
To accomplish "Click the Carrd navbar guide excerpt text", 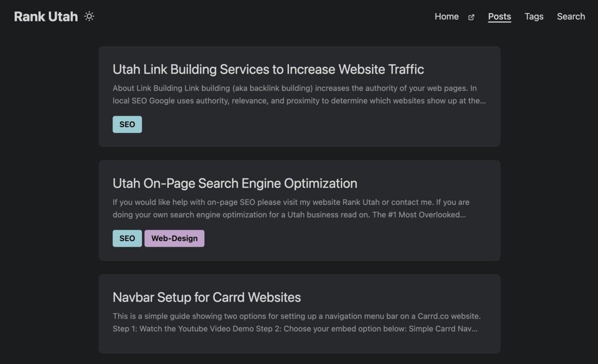I will pyautogui.click(x=297, y=322).
